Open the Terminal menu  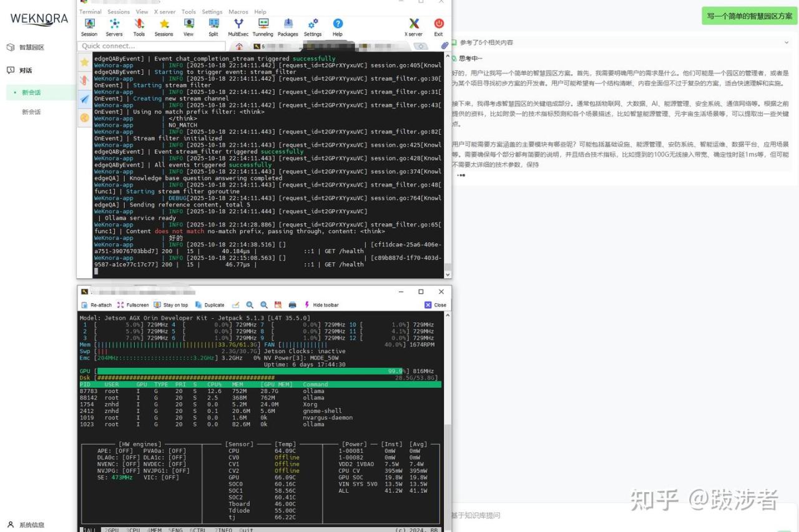91,11
